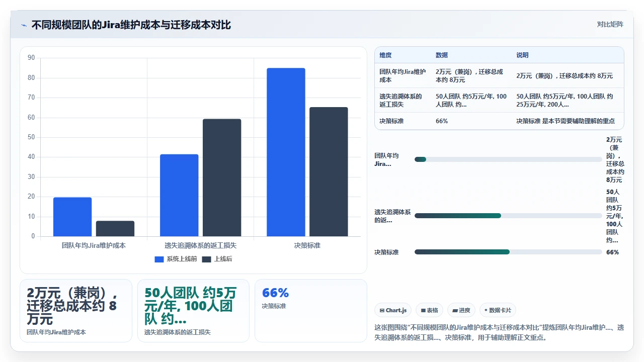Viewport: 644px width, 362px height.
Task: Click the 数据 table column header
Action: click(442, 55)
